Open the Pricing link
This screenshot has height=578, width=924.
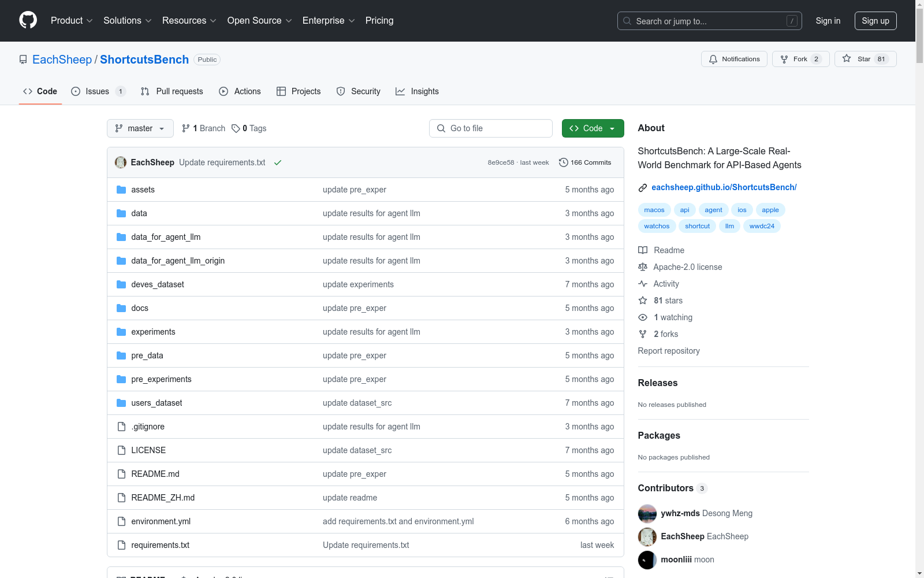click(x=379, y=21)
